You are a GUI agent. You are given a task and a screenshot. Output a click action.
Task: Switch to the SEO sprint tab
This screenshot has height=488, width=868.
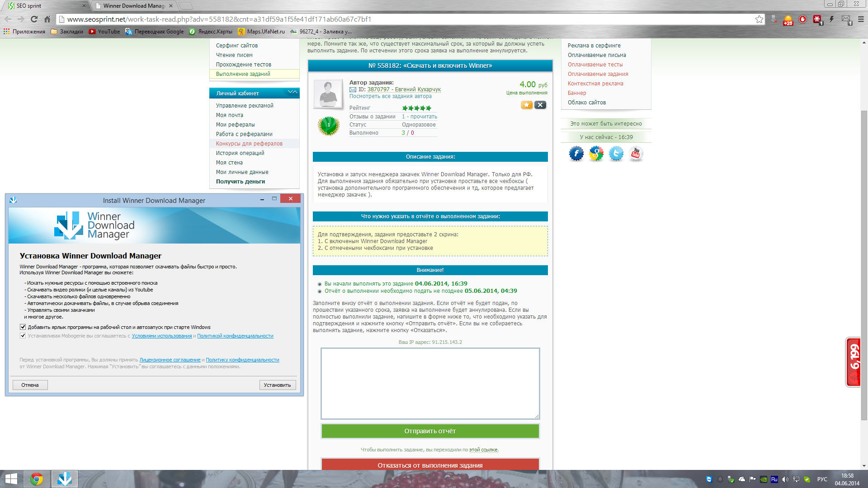45,5
